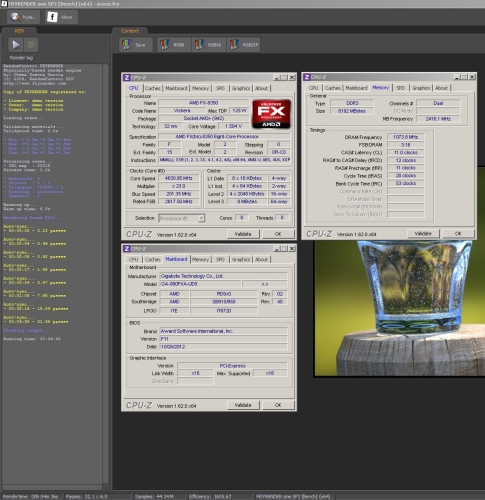Click the Save image toolbar button
Screen dimensions: 485x500
point(136,45)
